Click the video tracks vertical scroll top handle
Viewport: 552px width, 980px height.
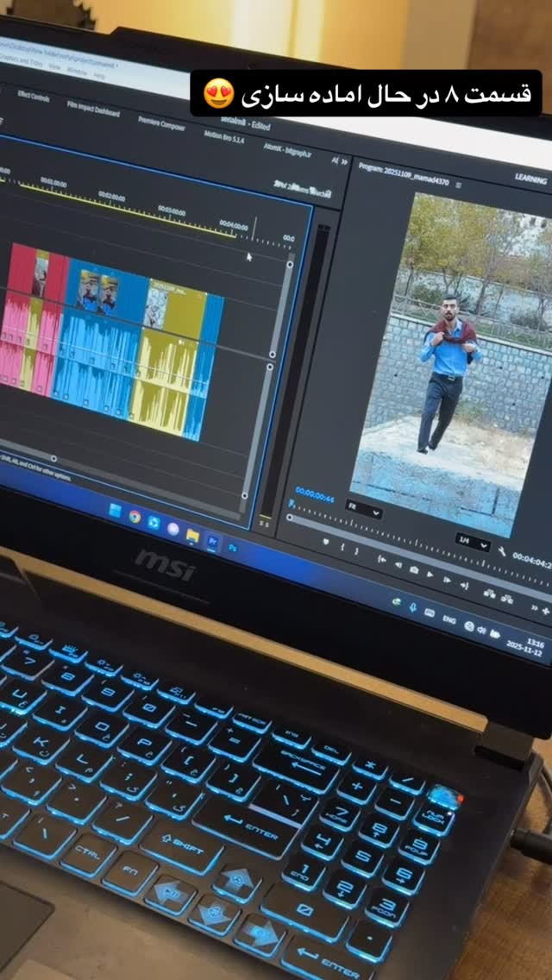coord(290,264)
